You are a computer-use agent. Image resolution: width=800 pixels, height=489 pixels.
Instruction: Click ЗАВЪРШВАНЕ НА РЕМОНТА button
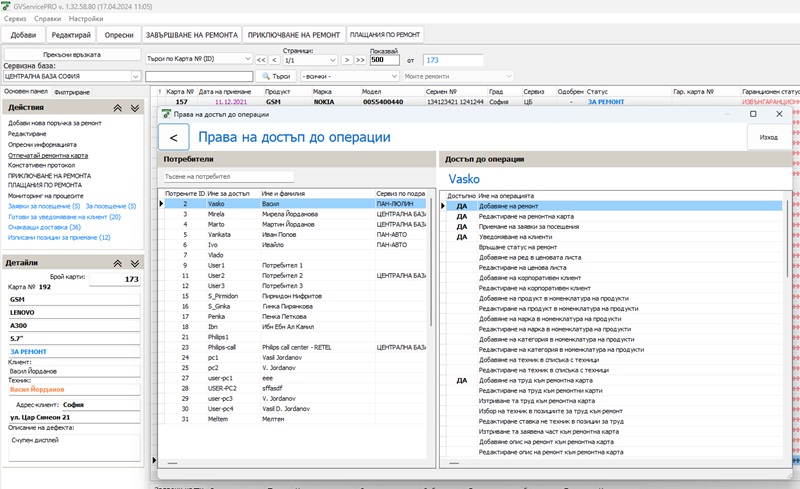click(x=192, y=35)
